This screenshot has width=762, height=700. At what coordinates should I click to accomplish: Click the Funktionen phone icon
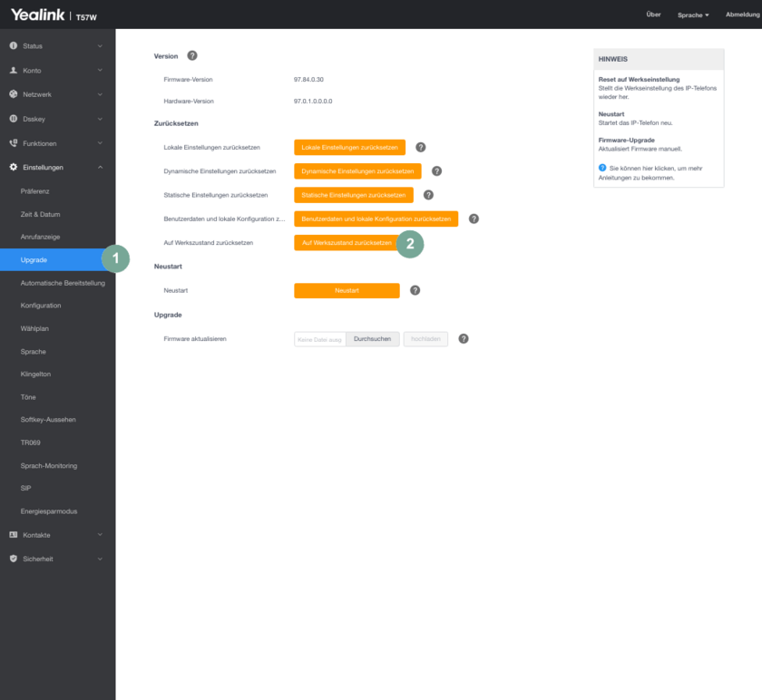point(13,143)
